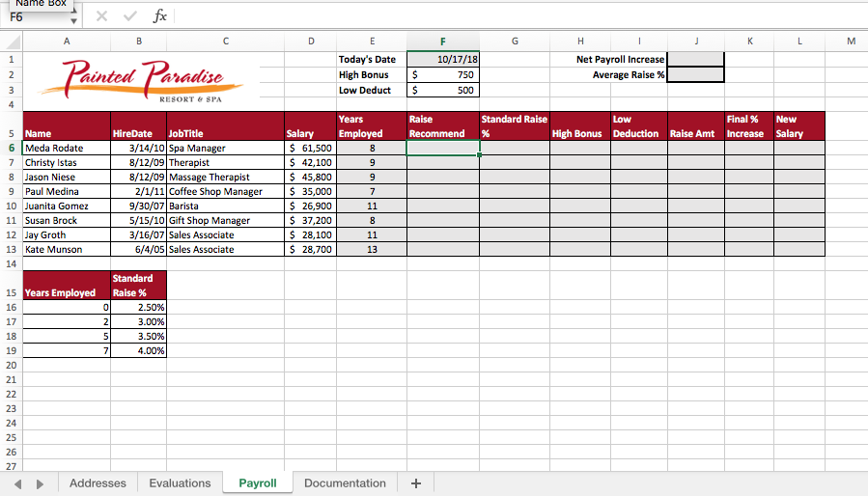Select the Kate Munson name cell
The height and width of the screenshot is (496, 868).
click(x=67, y=249)
